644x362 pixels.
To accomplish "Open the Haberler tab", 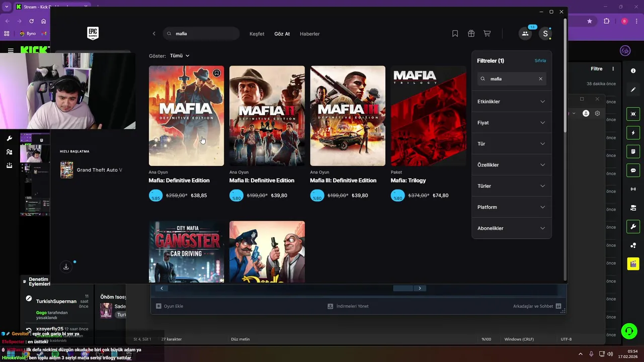I will tap(310, 34).
